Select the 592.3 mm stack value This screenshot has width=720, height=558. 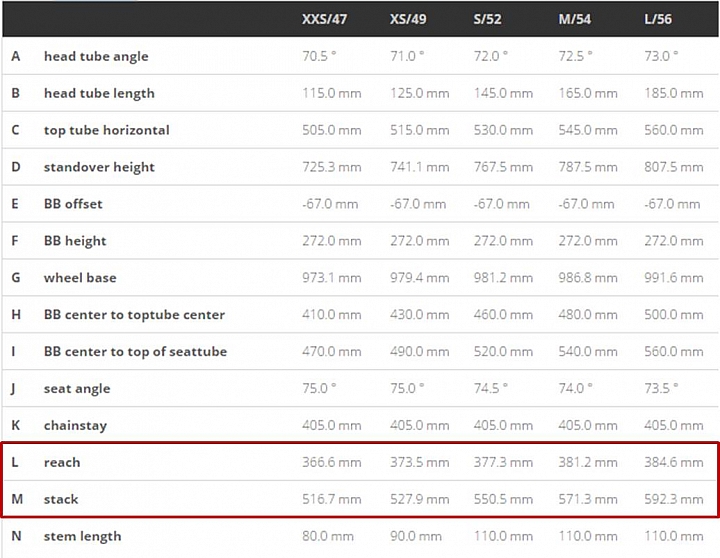click(x=674, y=499)
